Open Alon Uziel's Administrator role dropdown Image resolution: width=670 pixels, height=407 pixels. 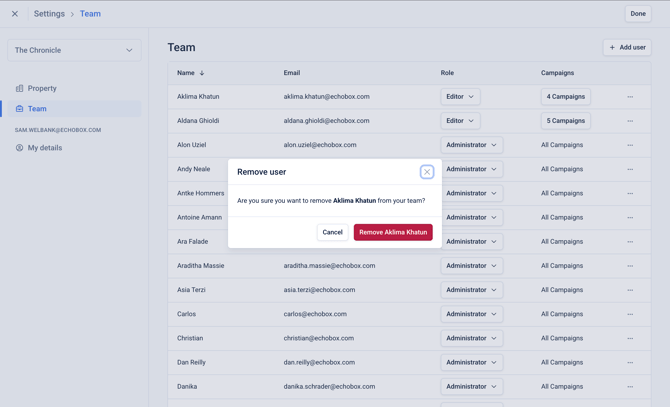[x=471, y=145]
